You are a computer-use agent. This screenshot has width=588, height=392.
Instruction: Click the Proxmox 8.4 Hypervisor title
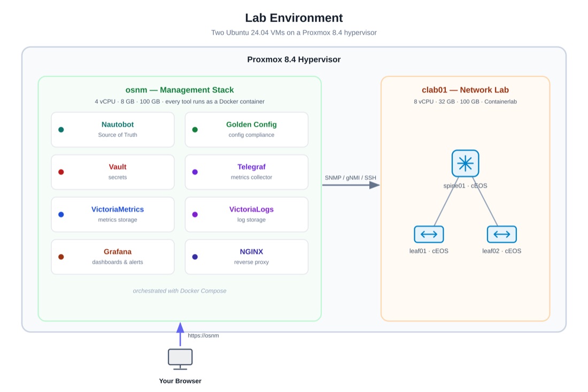click(x=293, y=59)
